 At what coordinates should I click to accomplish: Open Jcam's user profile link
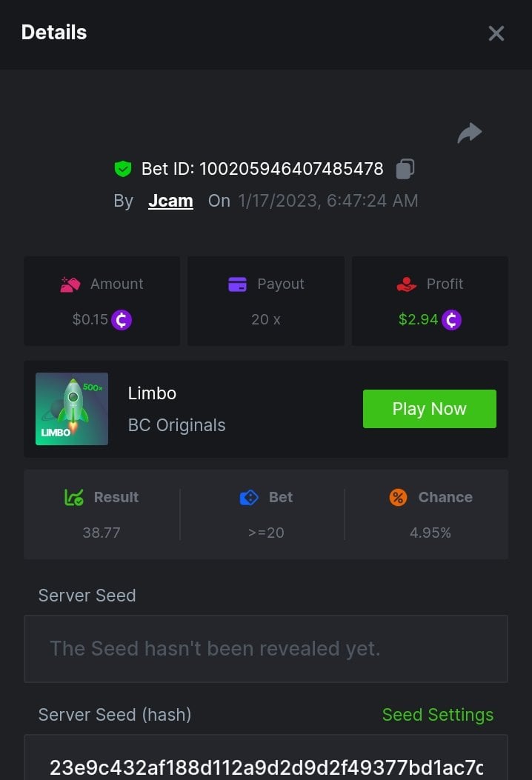point(170,201)
